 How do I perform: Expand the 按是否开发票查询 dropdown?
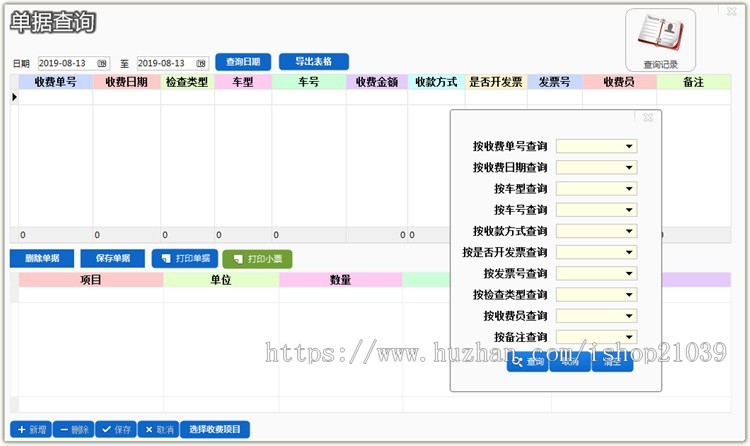coord(629,252)
